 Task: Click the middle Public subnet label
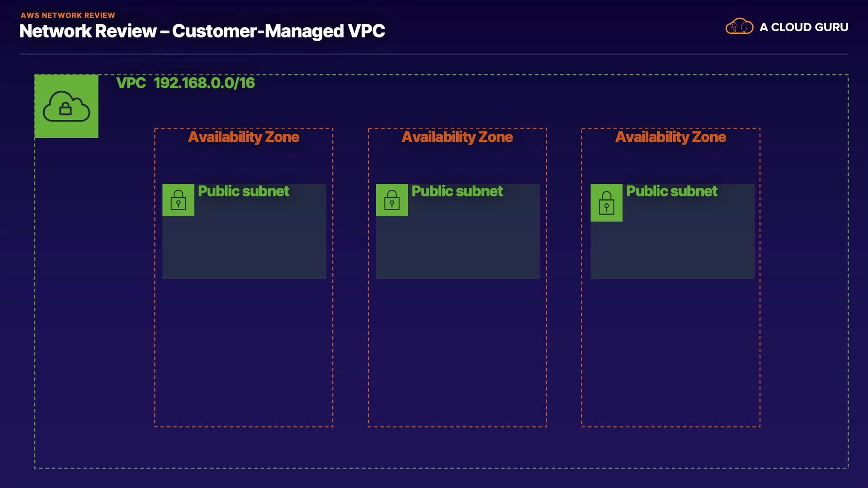click(457, 191)
